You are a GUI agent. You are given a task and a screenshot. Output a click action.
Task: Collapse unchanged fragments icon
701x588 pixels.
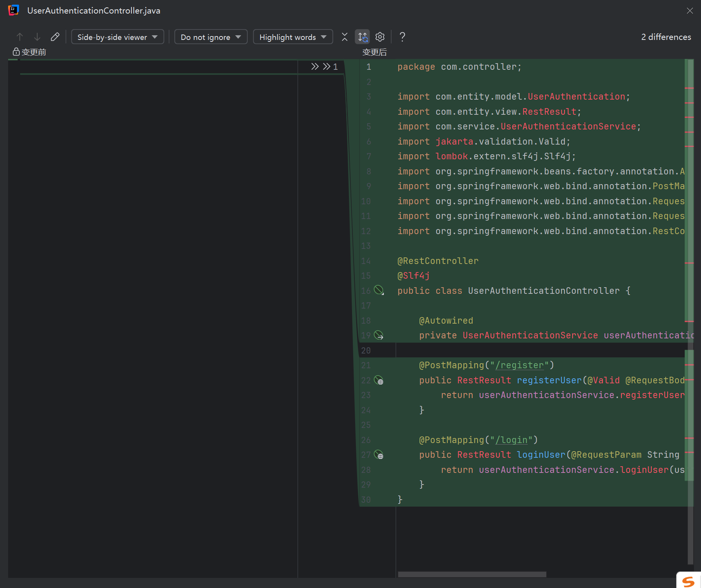coord(345,37)
